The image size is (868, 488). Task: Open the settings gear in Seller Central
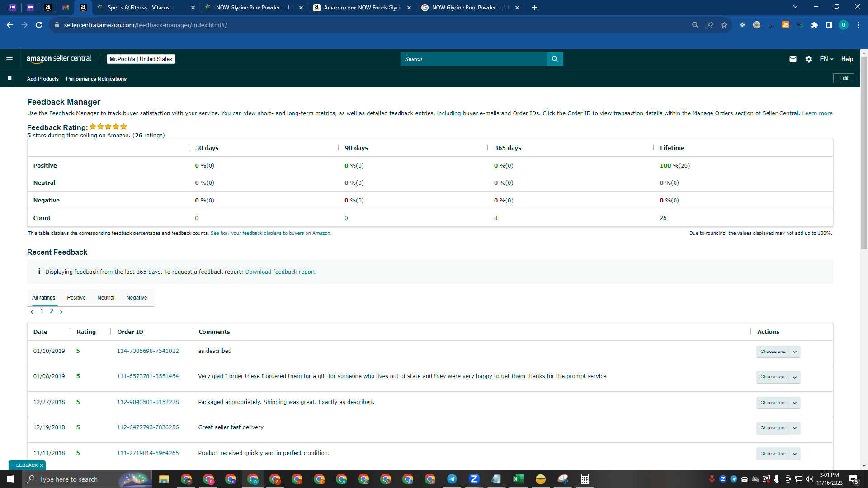809,59
